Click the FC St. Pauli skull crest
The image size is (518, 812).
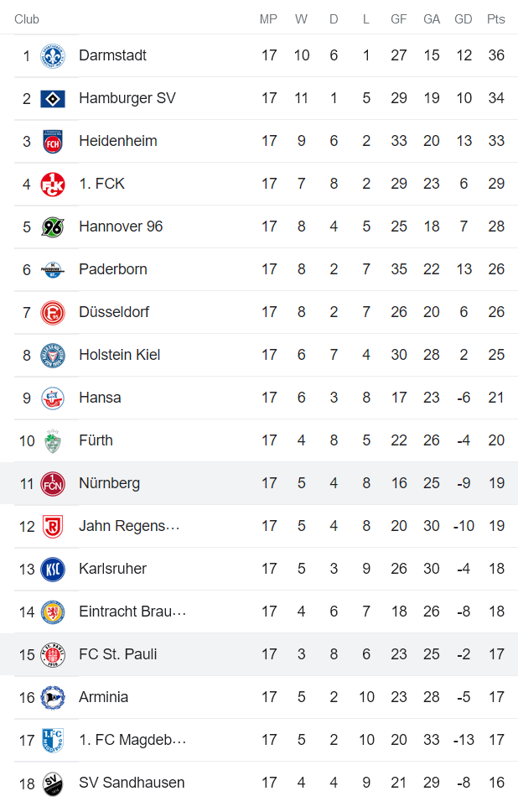(x=52, y=653)
